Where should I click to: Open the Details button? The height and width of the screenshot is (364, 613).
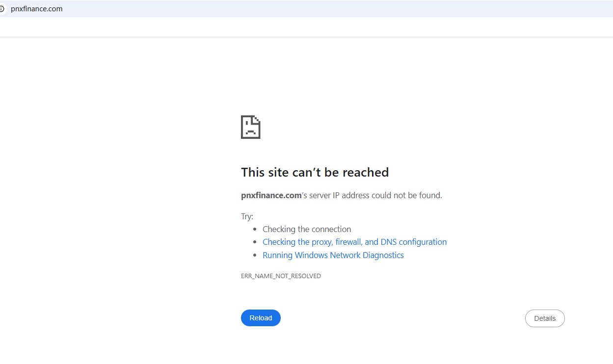point(545,318)
